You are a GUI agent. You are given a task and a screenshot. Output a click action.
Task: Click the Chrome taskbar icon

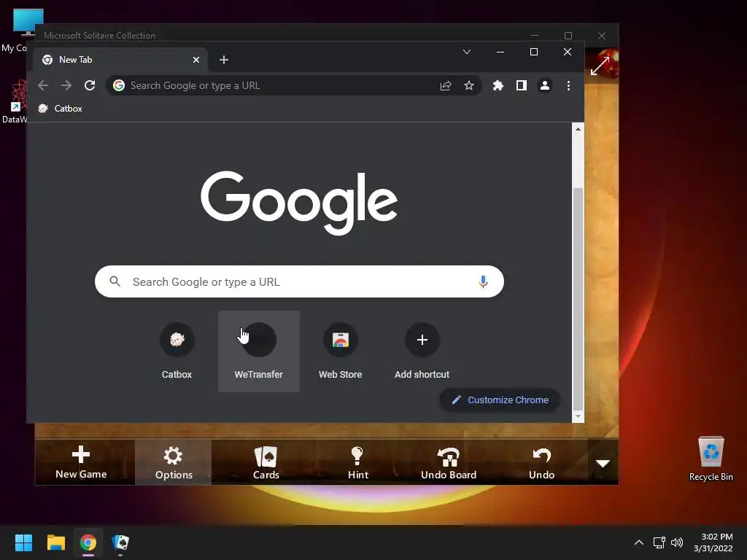point(88,542)
